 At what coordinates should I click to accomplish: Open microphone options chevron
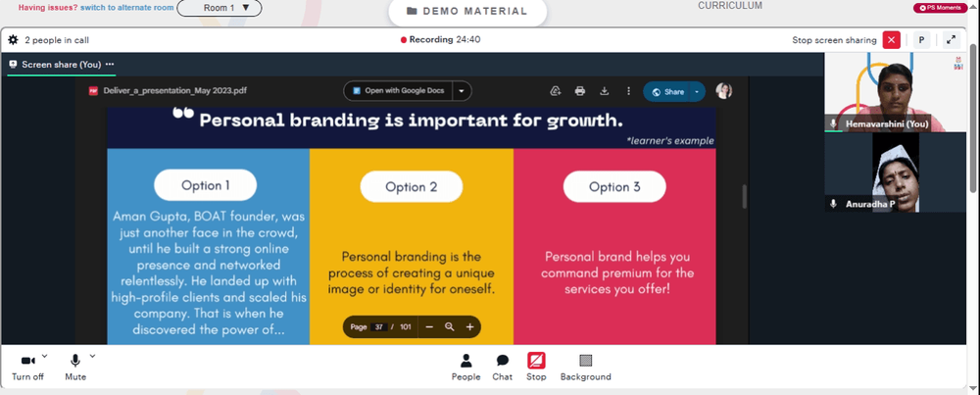(92, 356)
